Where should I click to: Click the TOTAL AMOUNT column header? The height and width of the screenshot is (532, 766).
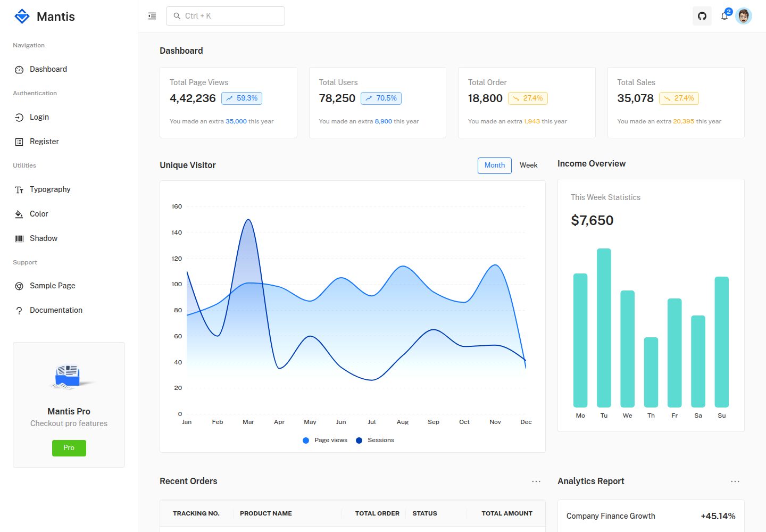507,514
